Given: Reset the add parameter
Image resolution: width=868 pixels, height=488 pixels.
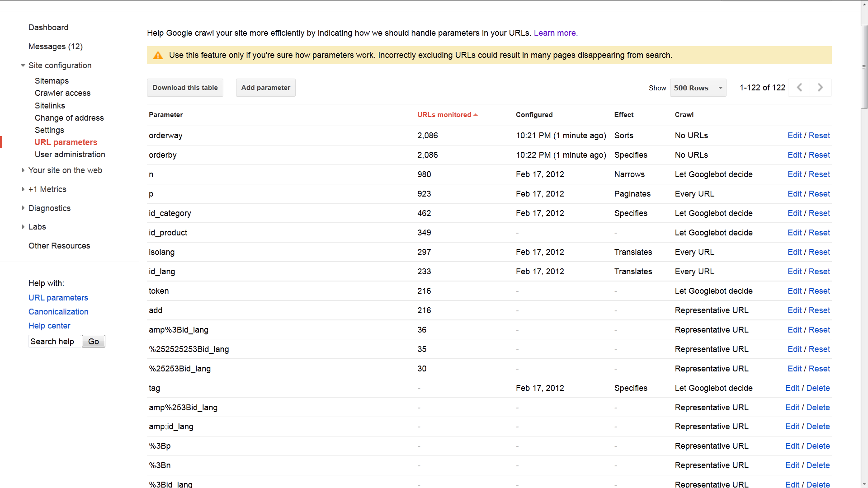Looking at the screenshot, I should (819, 310).
